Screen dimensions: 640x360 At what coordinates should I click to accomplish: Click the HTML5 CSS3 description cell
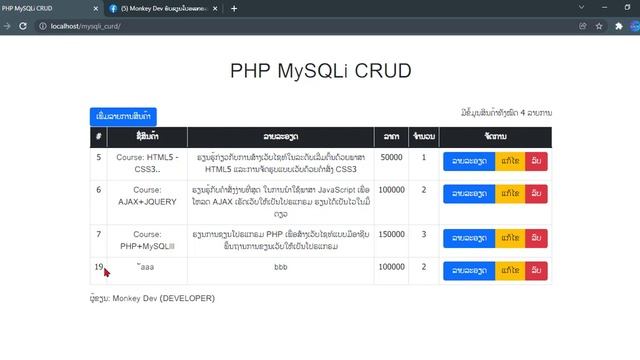[x=280, y=163]
